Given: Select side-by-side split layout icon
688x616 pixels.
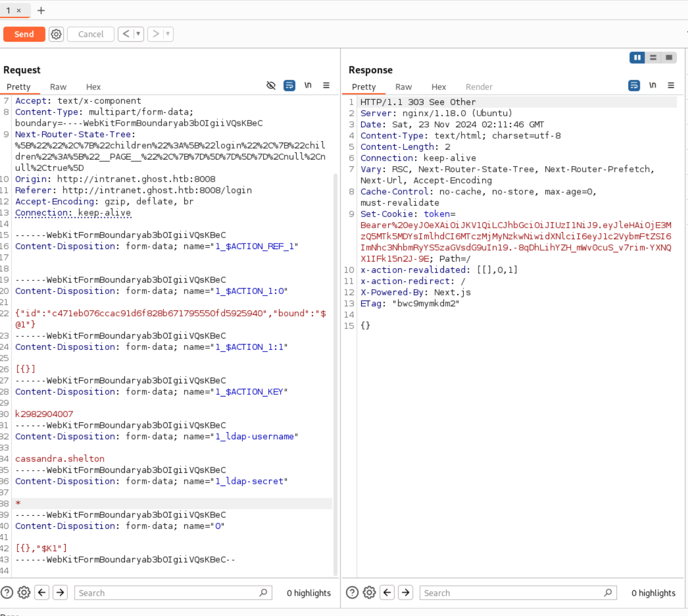Looking at the screenshot, I should [637, 58].
